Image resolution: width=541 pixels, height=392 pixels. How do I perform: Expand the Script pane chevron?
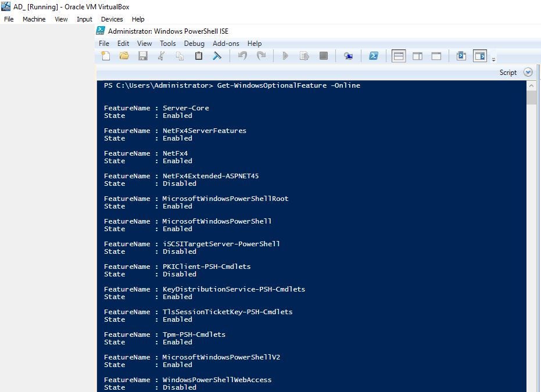click(528, 72)
